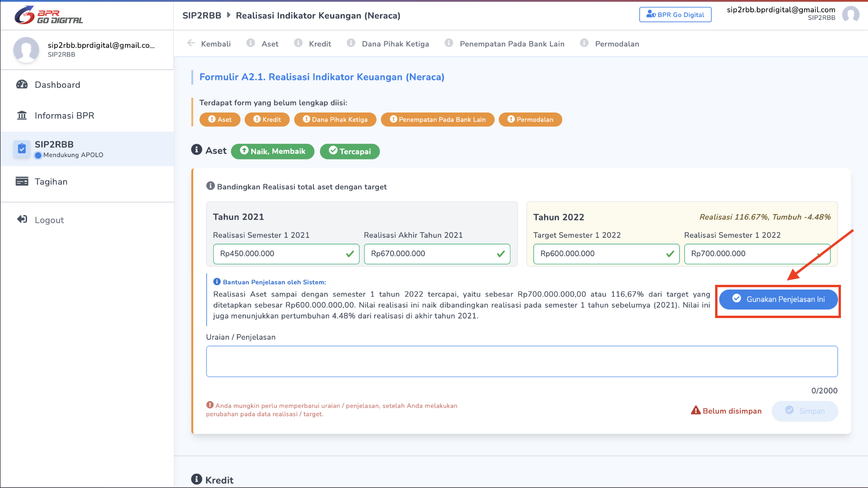Focus Realisasi Semester 1 2022 field
The image size is (868, 488).
(x=757, y=254)
